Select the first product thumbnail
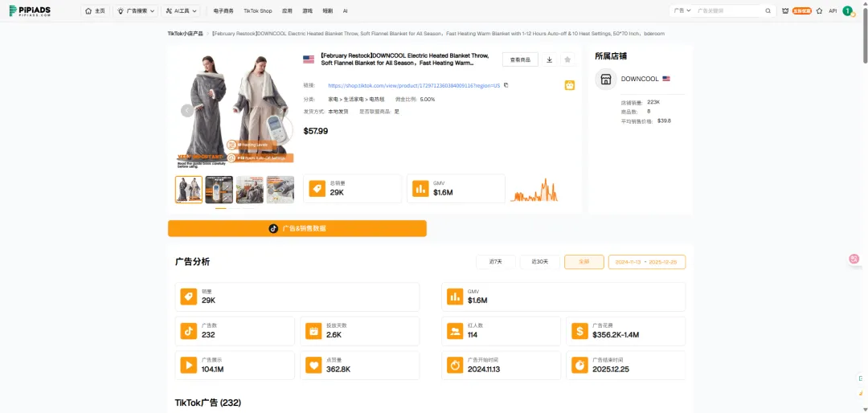Viewport: 868px width, 413px height. 189,190
